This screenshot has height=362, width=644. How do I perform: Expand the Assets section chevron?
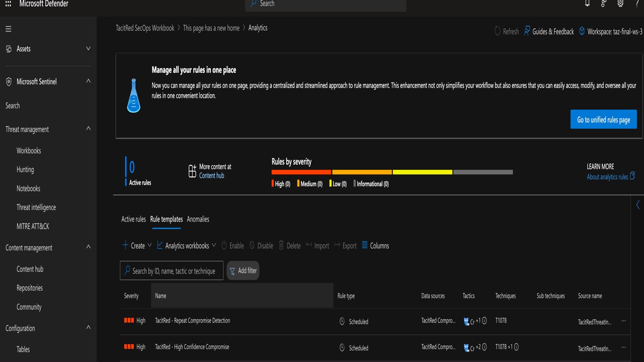(89, 49)
